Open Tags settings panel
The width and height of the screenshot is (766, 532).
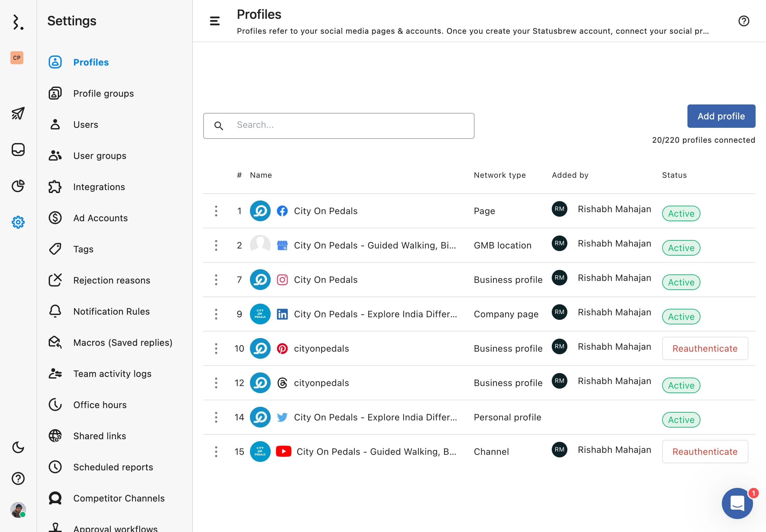tap(83, 249)
